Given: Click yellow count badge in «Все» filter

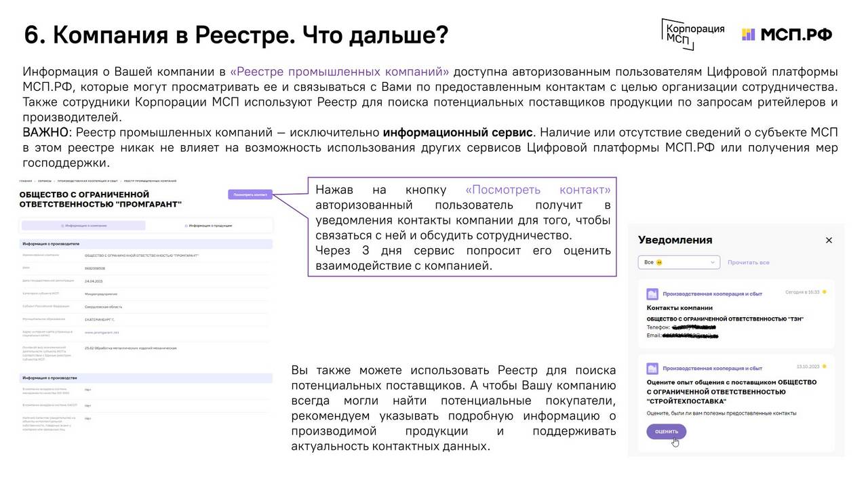Looking at the screenshot, I should click(x=659, y=262).
